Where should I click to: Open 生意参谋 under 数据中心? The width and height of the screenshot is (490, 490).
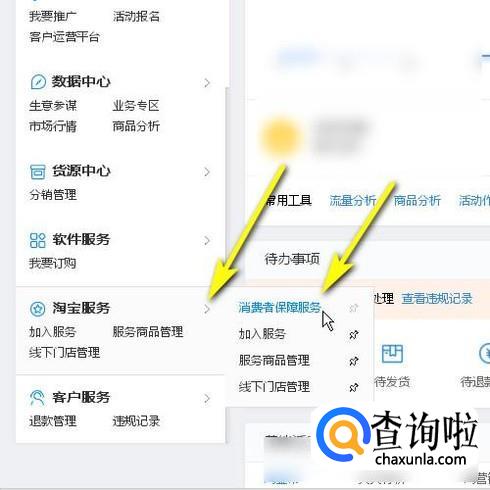(x=53, y=106)
